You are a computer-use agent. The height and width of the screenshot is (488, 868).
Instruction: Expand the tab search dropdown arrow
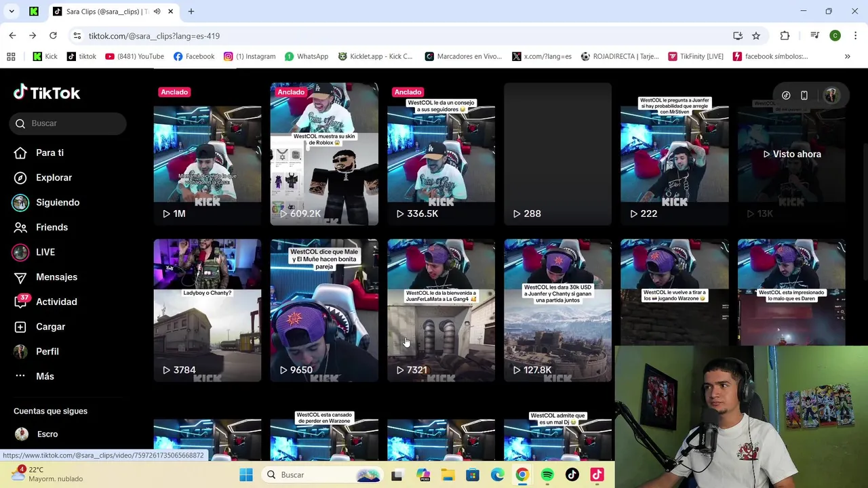pyautogui.click(x=12, y=12)
